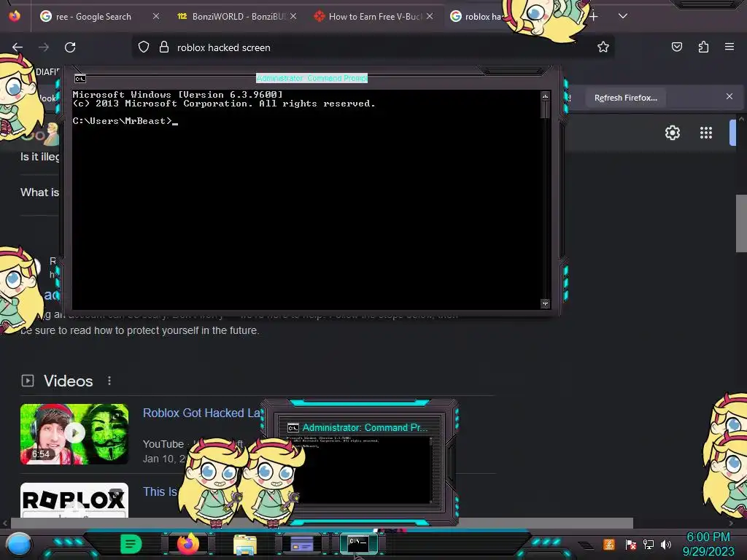Click the Administrator: Command Prompt title bar

coord(312,78)
